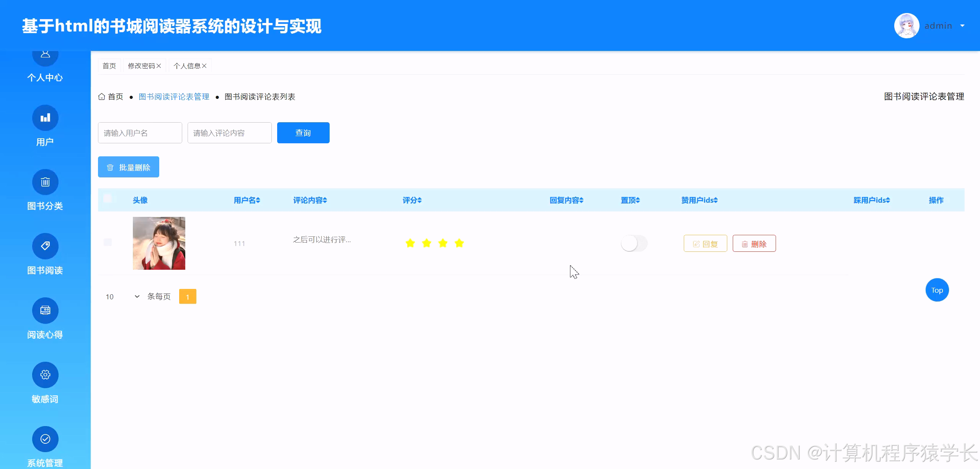Click the comment text 之后可以进行评...
Viewport: 980px width, 469px height.
click(322, 240)
